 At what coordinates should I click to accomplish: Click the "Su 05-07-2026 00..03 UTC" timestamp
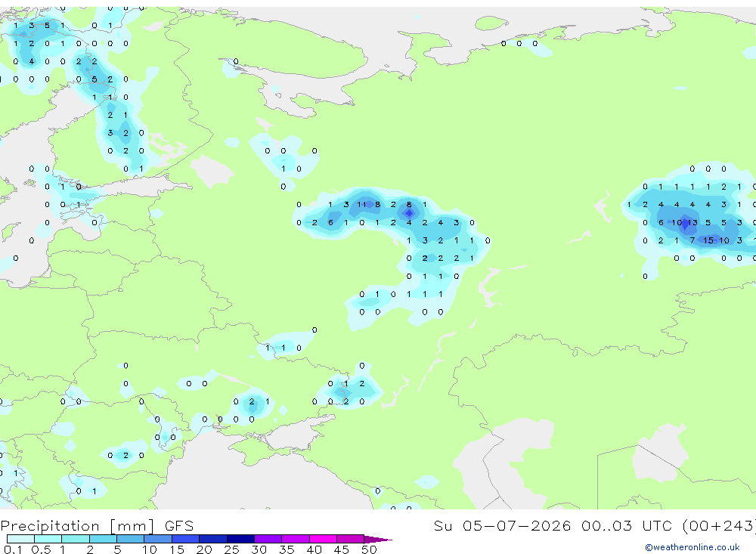(555, 525)
